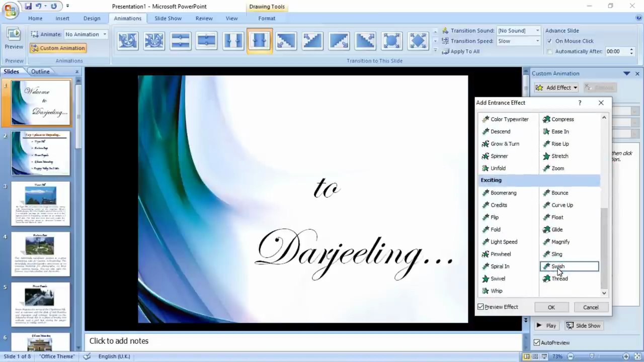Choose the Magnify entrance effect
Screen dimensions: 644x362
click(560, 242)
